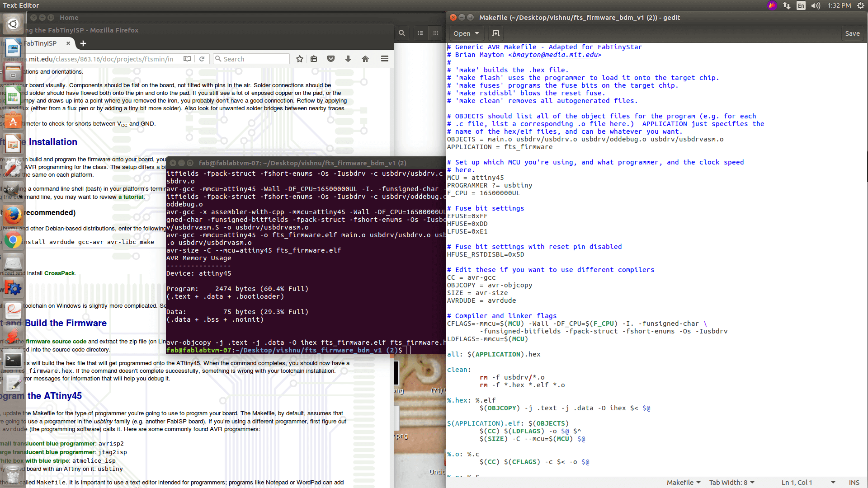868x488 pixels.
Task: Click 'AVRDUDE = avrdude' line
Action: [x=481, y=300]
